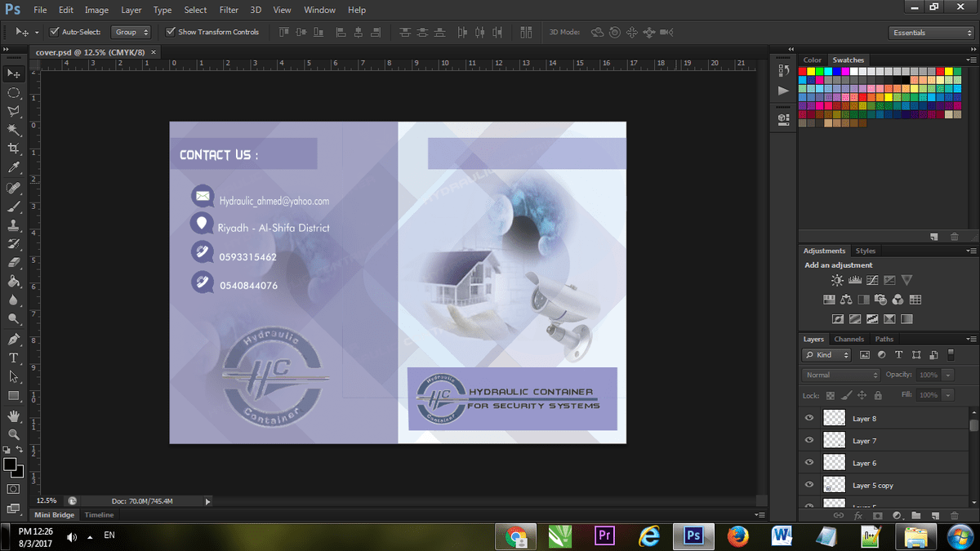Pick the red swatch in Swatches panel
980x551 pixels.
pos(803,72)
